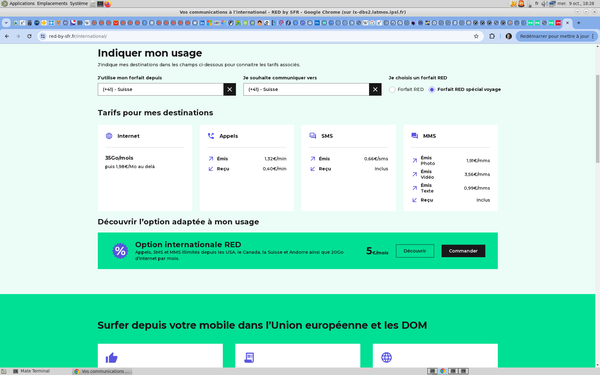Open the Système menu
Viewport: 600px width, 375px height.
pyautogui.click(x=78, y=3)
